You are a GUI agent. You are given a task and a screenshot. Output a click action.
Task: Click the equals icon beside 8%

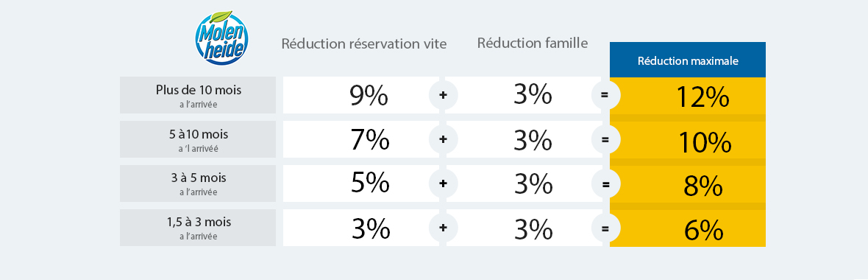[605, 183]
